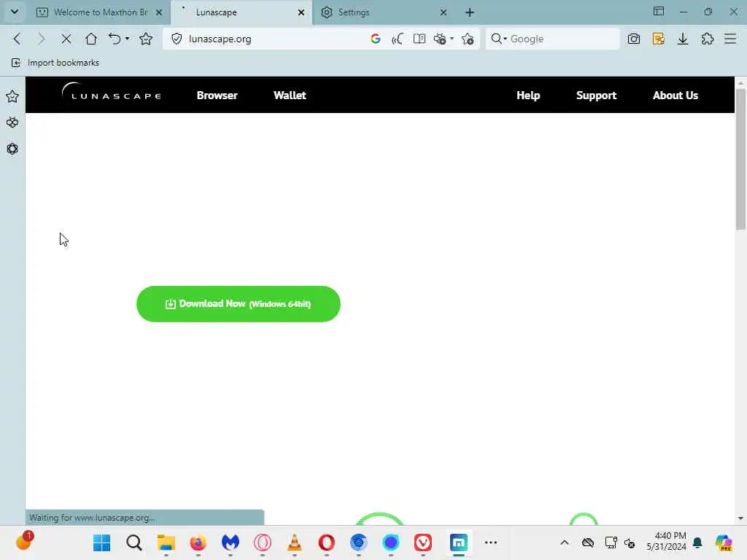Open the extensions puzzle icon
Screen dimensions: 747x560
tap(708, 39)
